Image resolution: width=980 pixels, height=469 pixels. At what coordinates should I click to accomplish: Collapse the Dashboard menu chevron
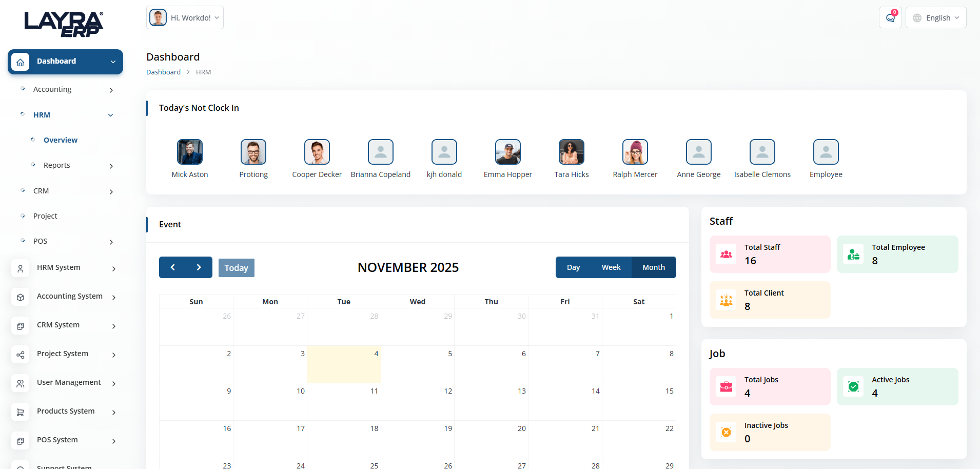(x=113, y=62)
